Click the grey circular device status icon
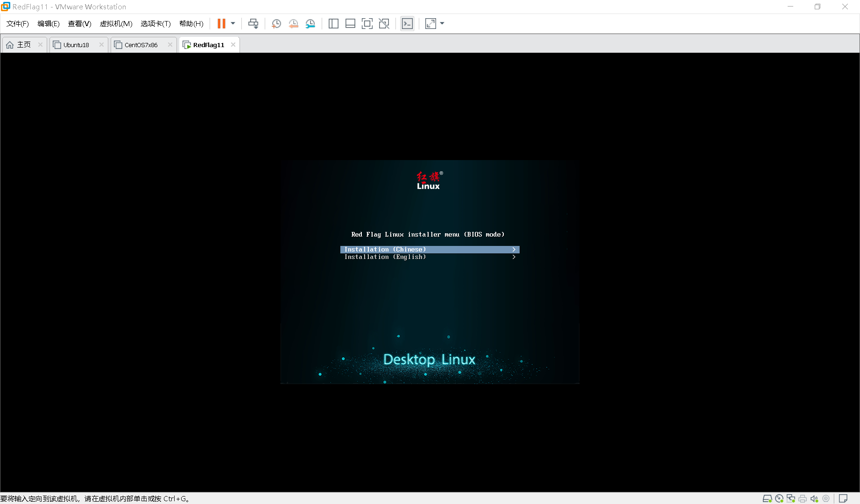The width and height of the screenshot is (860, 504). 826,498
